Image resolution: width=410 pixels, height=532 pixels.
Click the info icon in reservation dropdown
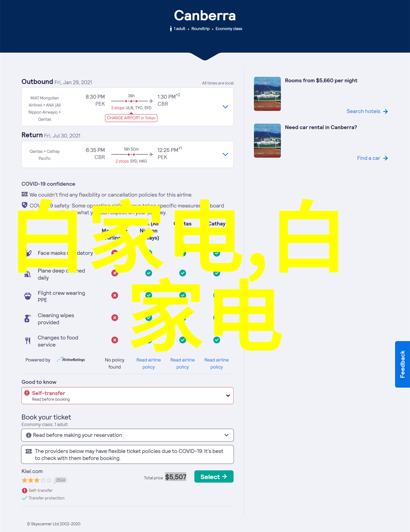coord(28,435)
